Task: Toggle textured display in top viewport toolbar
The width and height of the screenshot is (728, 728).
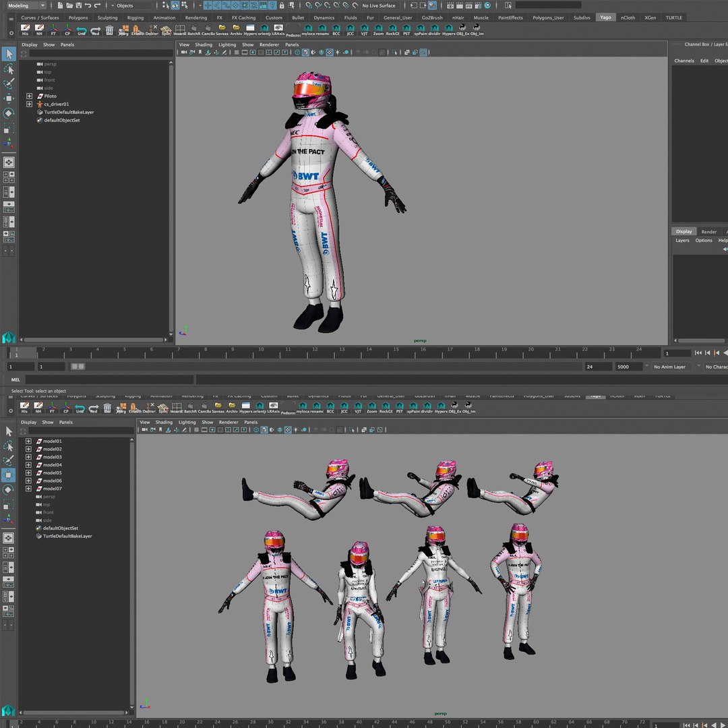Action: coord(329,53)
